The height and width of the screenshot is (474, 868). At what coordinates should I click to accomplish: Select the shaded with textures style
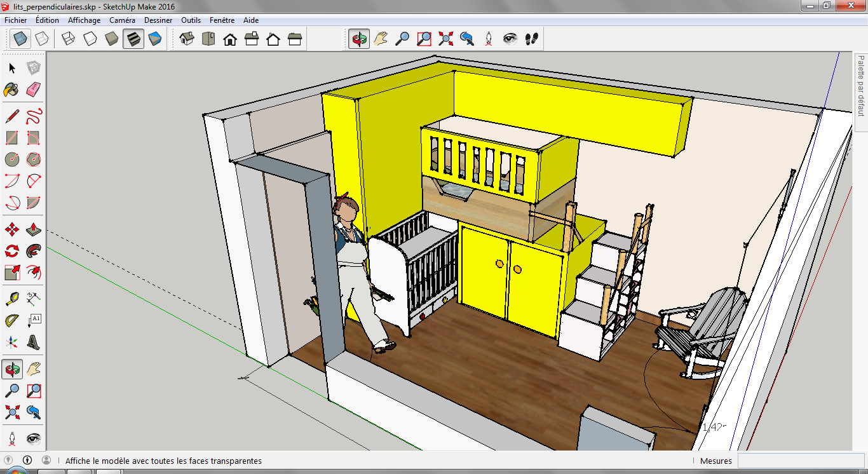point(133,39)
